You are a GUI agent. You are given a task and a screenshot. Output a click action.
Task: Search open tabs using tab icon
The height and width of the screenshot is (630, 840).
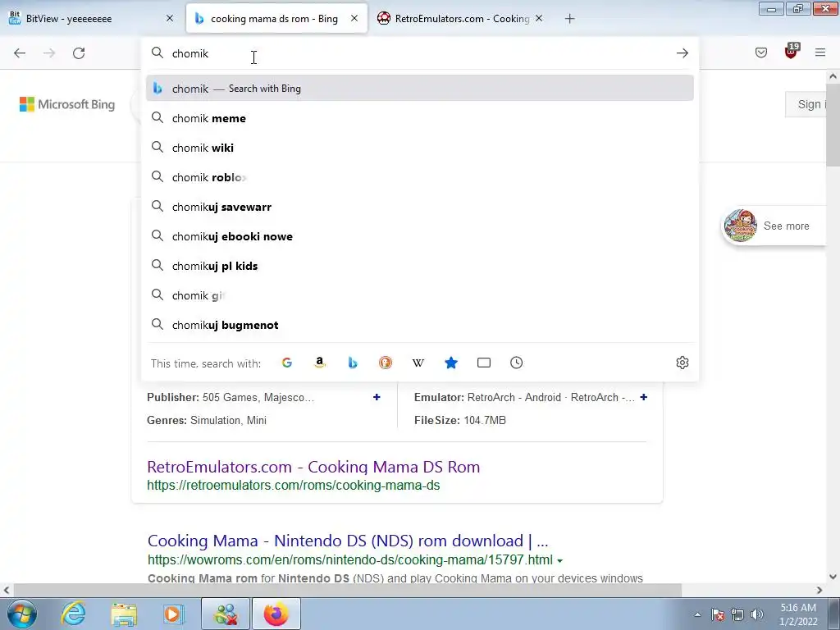tap(484, 363)
